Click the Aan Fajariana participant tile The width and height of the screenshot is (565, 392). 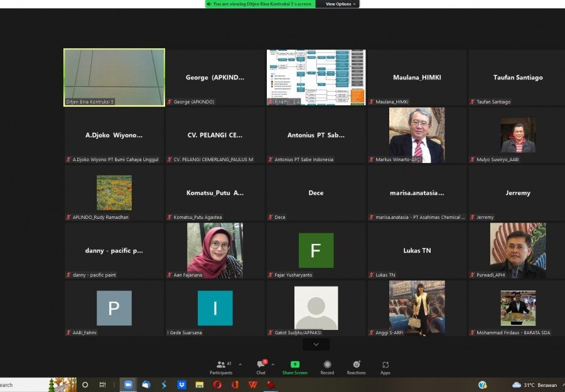215,250
